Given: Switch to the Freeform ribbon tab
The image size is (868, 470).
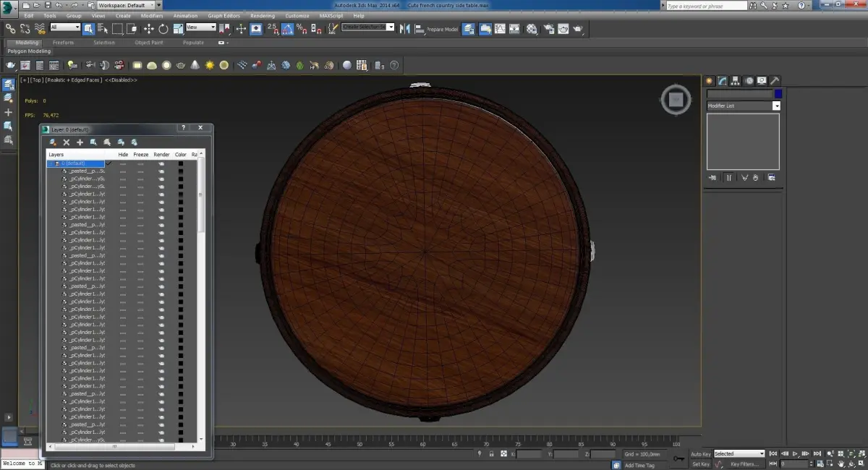Looking at the screenshot, I should coord(64,43).
